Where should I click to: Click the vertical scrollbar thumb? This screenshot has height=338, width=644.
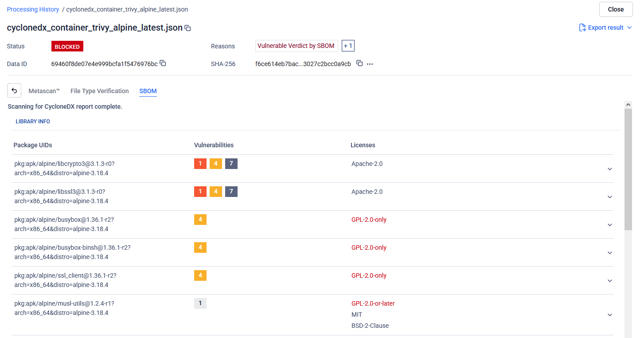[628, 169]
